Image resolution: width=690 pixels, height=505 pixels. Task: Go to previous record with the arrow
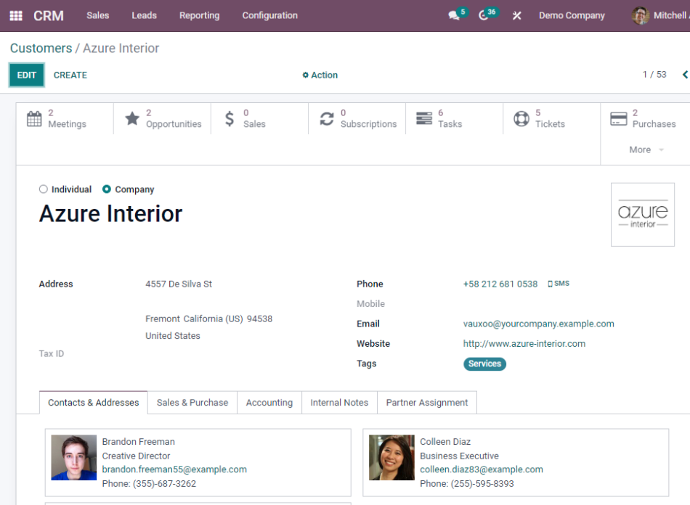pyautogui.click(x=685, y=75)
